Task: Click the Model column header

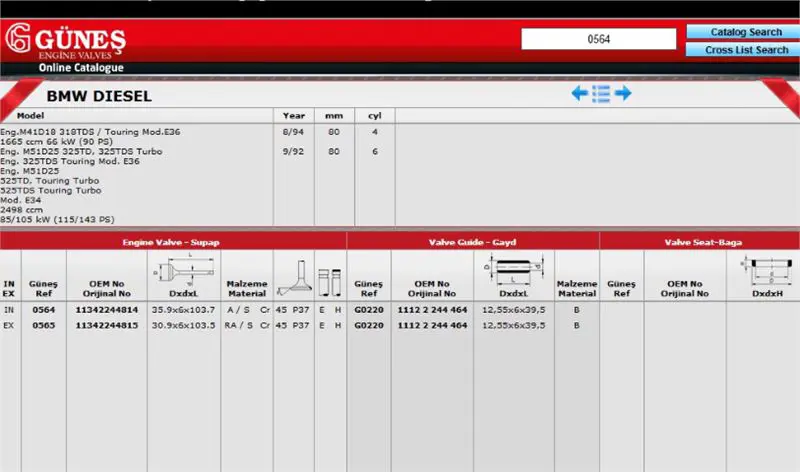Action: pyautogui.click(x=30, y=116)
